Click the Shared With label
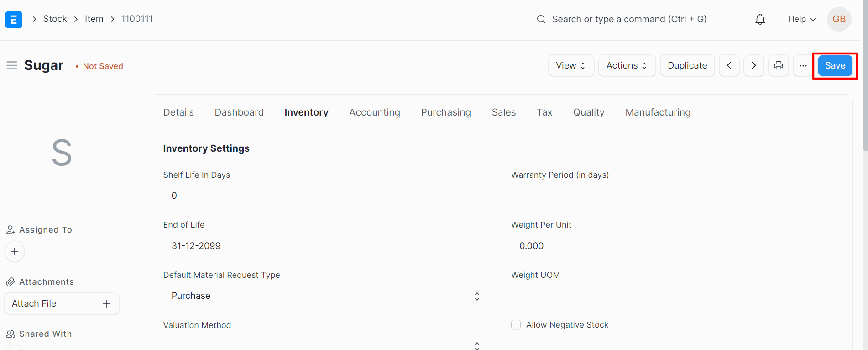 pos(46,334)
